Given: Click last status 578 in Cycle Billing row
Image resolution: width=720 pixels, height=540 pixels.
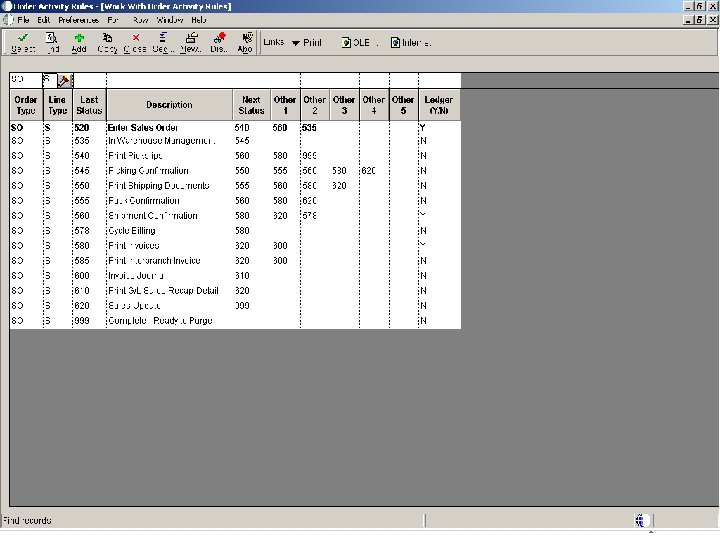Looking at the screenshot, I should (81, 231).
